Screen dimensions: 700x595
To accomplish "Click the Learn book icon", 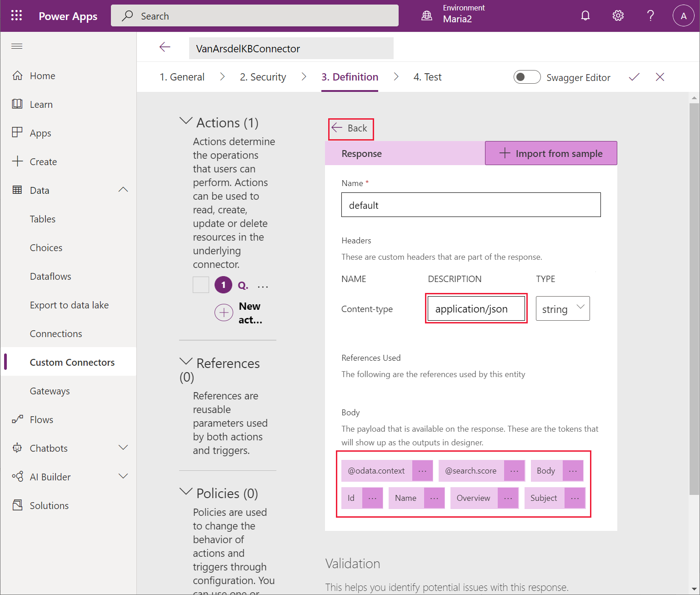I will (17, 104).
